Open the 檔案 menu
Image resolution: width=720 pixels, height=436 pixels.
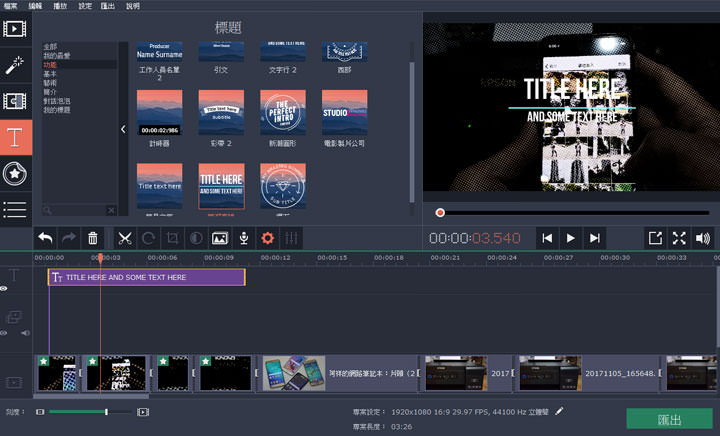point(11,6)
